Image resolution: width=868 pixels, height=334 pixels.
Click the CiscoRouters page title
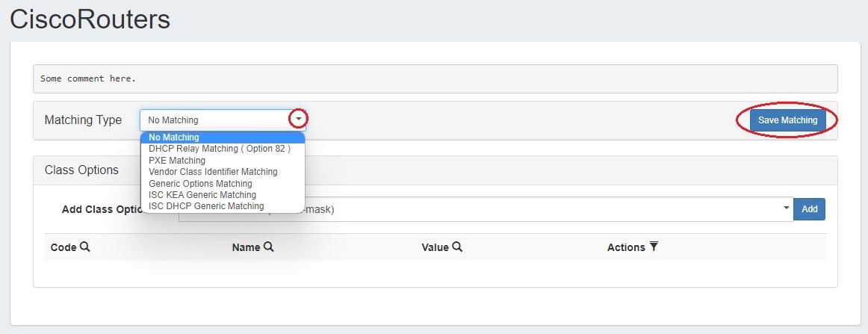tap(90, 19)
